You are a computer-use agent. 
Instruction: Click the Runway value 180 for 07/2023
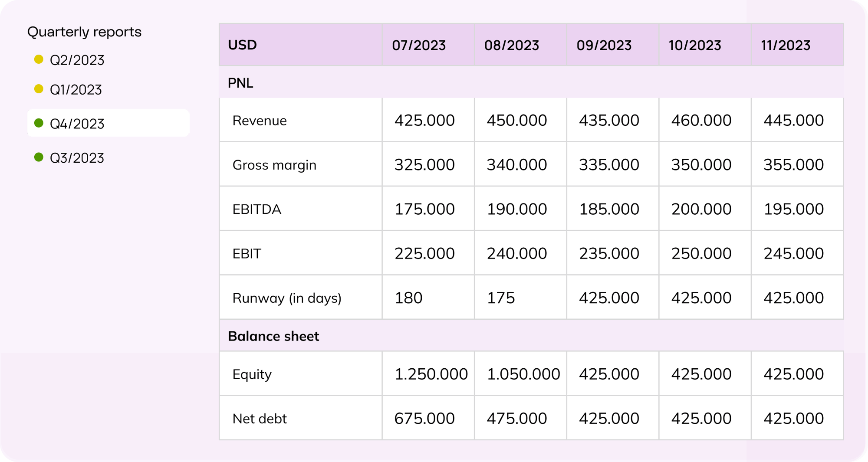408,298
